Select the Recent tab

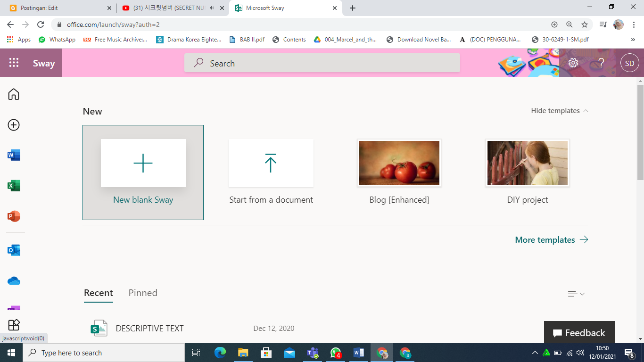pyautogui.click(x=98, y=293)
